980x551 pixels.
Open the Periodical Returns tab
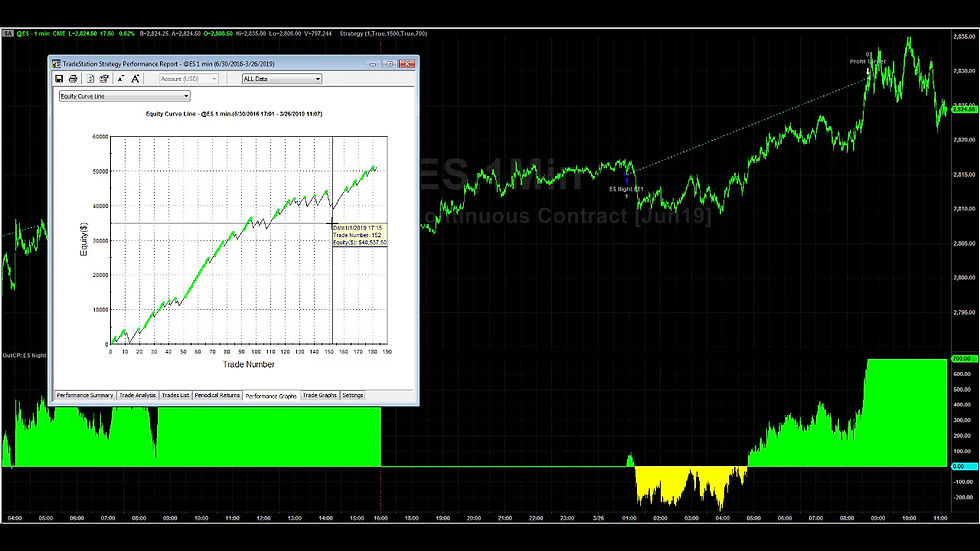click(217, 395)
